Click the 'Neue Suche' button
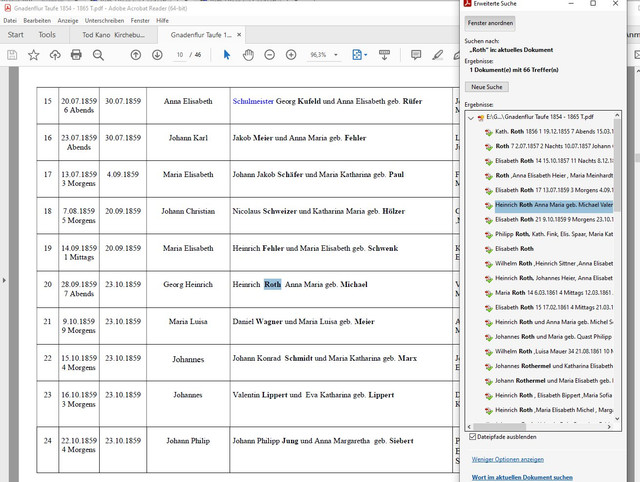640x482 pixels. coord(487,87)
